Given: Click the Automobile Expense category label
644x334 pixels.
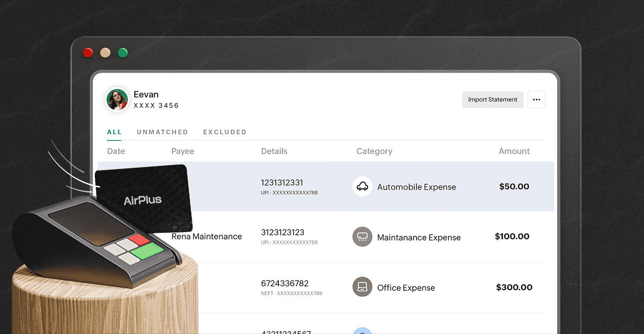Looking at the screenshot, I should point(417,187).
